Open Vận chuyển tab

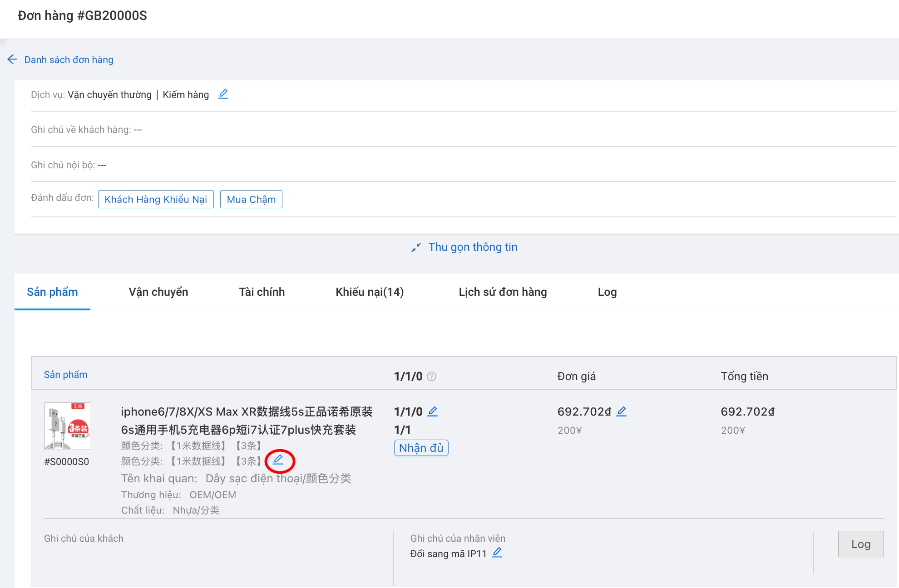[x=158, y=292]
